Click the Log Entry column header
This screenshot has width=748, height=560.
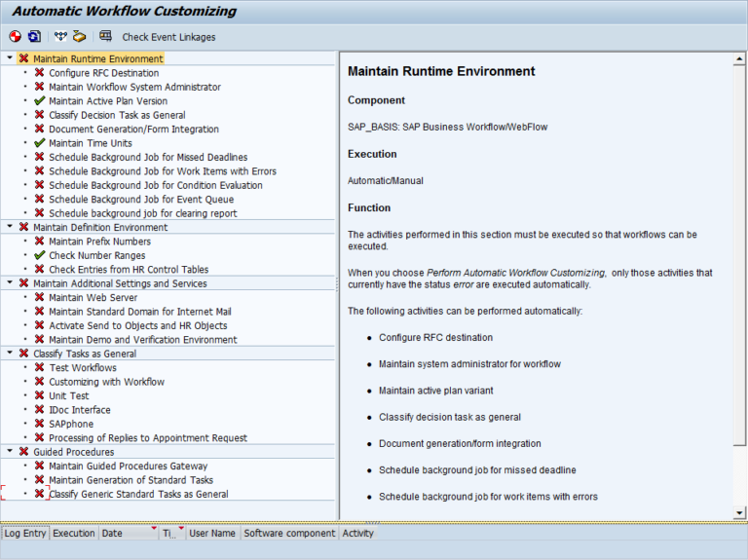coord(24,534)
